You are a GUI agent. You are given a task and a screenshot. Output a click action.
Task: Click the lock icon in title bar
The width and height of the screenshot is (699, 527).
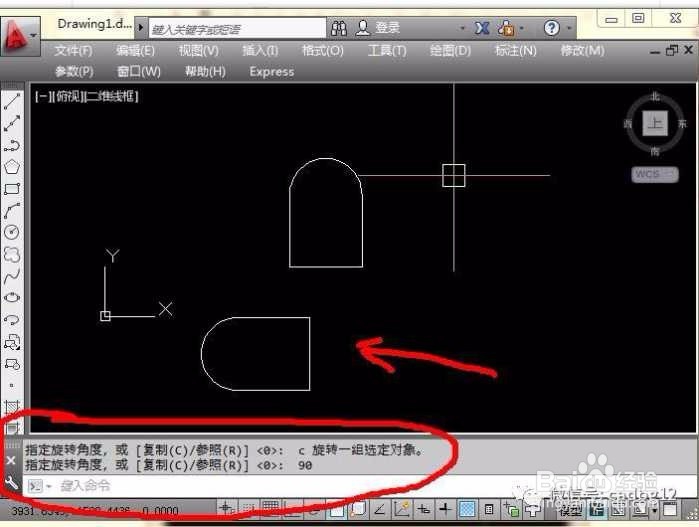(506, 29)
